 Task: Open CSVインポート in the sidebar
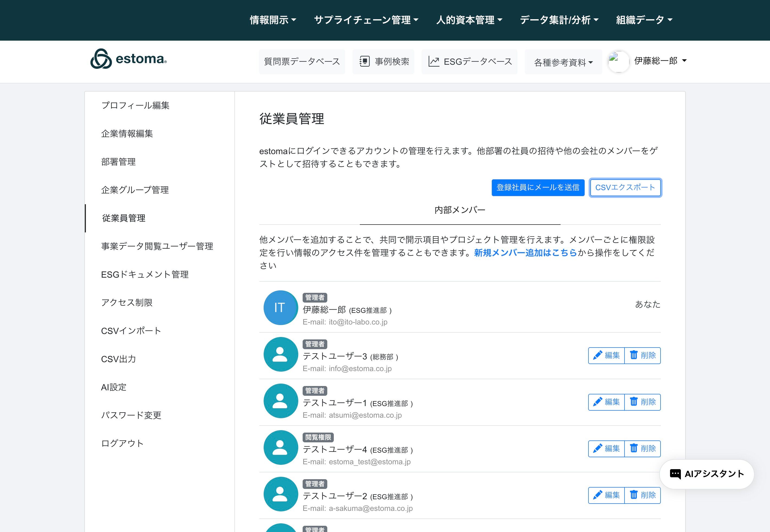pos(131,331)
